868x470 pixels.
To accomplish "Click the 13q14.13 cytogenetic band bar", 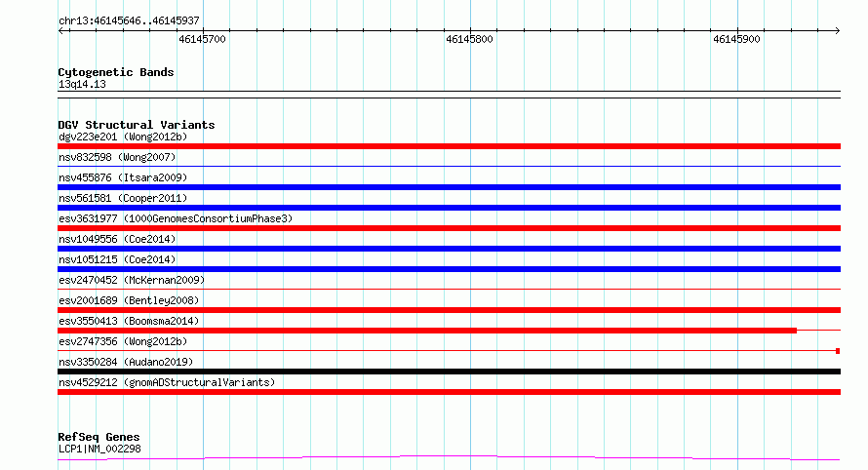I will coord(449,95).
